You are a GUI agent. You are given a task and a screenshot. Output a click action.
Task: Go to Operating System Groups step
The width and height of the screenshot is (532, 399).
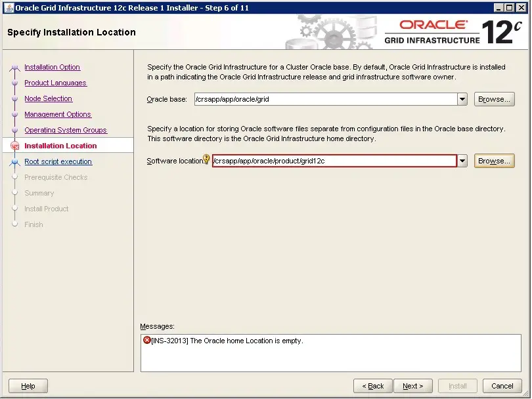click(66, 130)
